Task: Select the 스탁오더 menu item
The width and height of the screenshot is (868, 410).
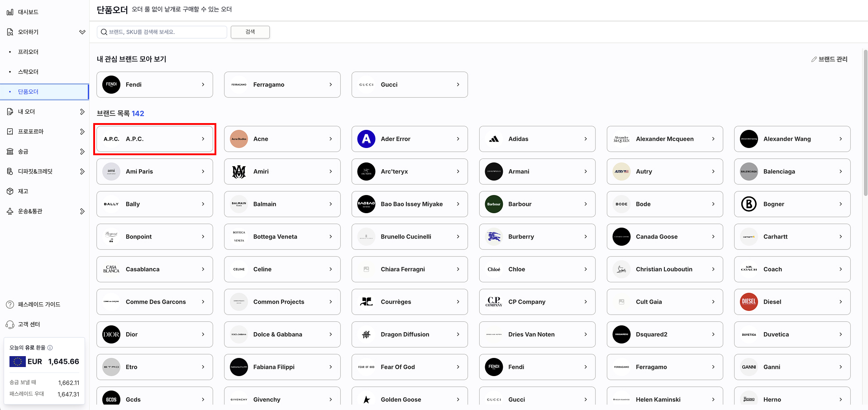Action: 28,72
